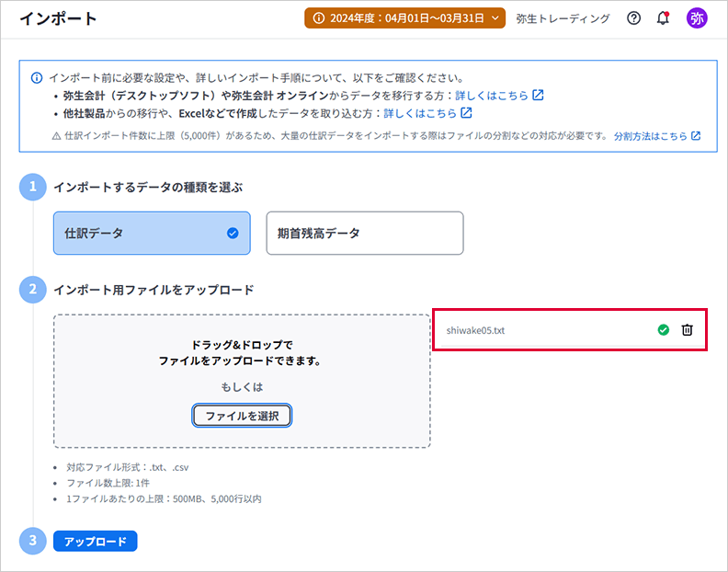Image resolution: width=728 pixels, height=572 pixels.
Task: Click external link icon after 分割方法はこちら
Action: coord(696,135)
